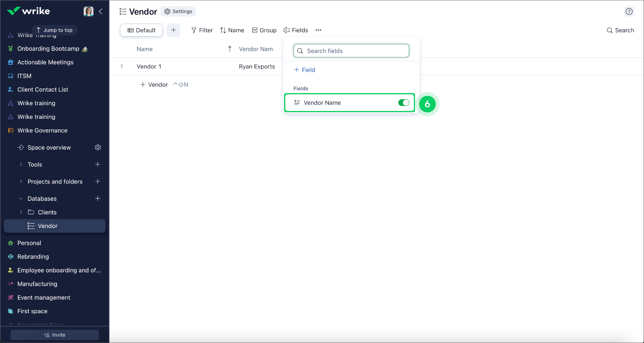The width and height of the screenshot is (644, 343).
Task: Click the Wrike Governance space icon
Action: tap(11, 130)
